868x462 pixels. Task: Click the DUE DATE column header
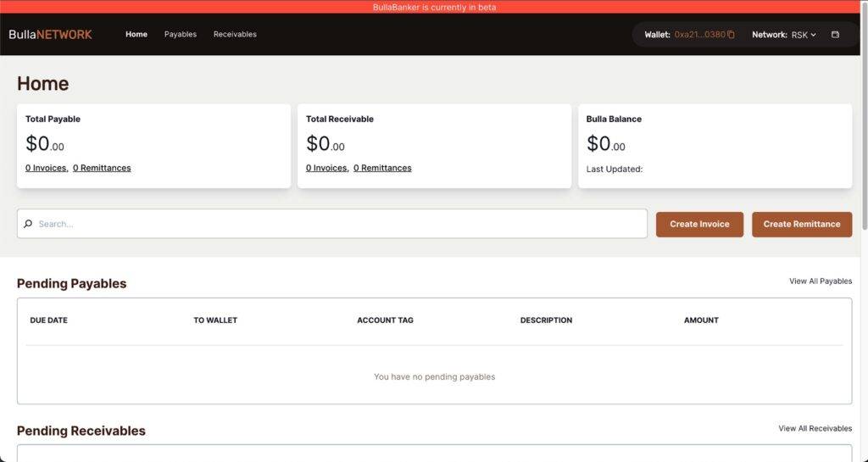click(48, 320)
